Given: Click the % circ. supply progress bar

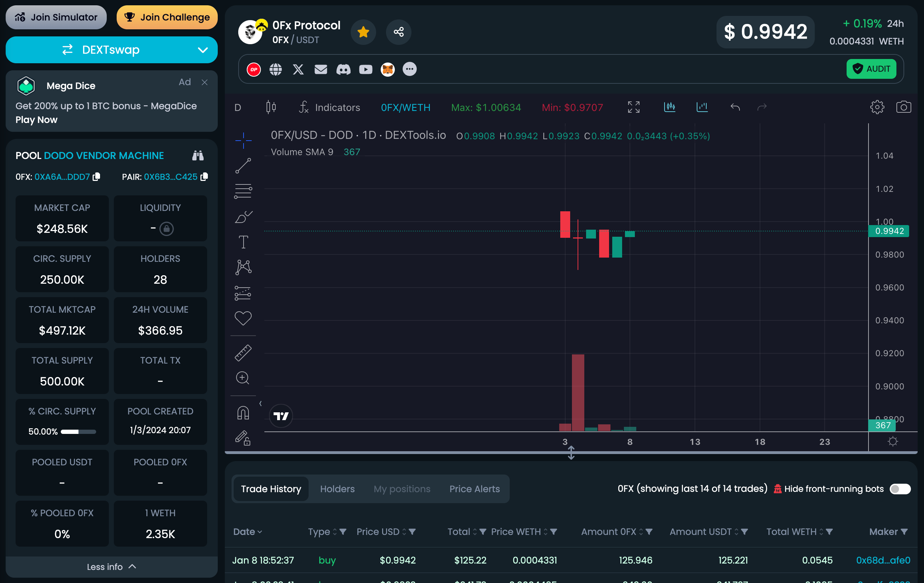Looking at the screenshot, I should point(78,431).
